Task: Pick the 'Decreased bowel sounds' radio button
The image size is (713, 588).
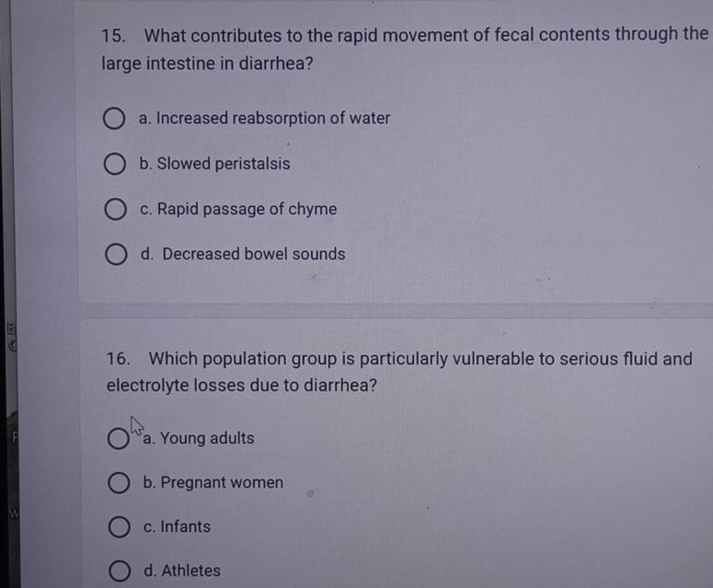Action: pos(114,255)
